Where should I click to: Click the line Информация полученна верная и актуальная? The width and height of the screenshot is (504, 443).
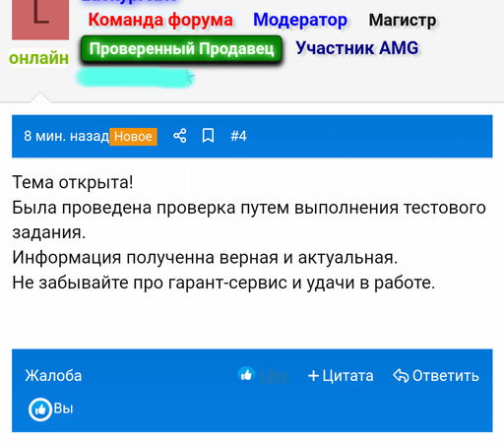click(x=205, y=257)
